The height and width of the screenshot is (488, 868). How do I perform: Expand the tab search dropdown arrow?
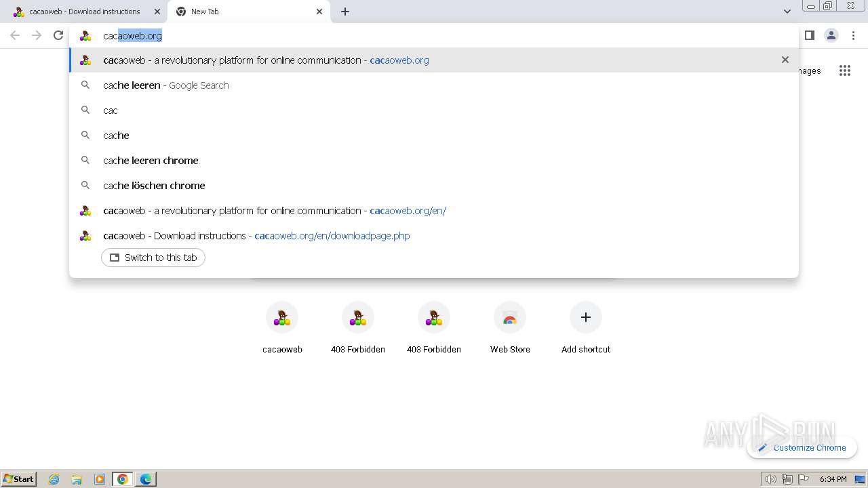[x=787, y=12]
